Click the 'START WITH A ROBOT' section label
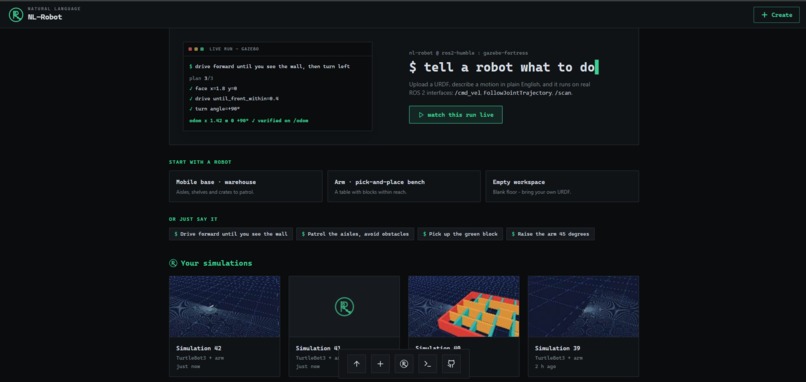This screenshot has width=806, height=382. 200,162
